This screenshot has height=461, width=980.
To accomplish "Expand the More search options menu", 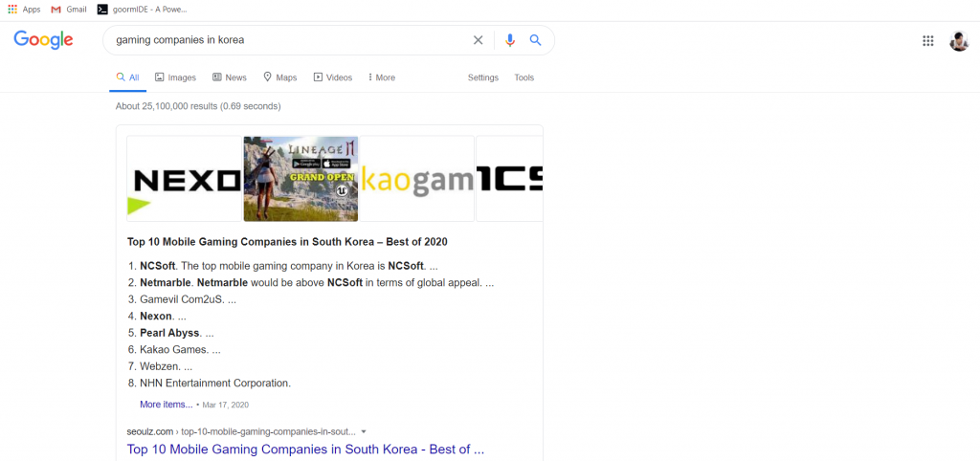I will (x=381, y=77).
